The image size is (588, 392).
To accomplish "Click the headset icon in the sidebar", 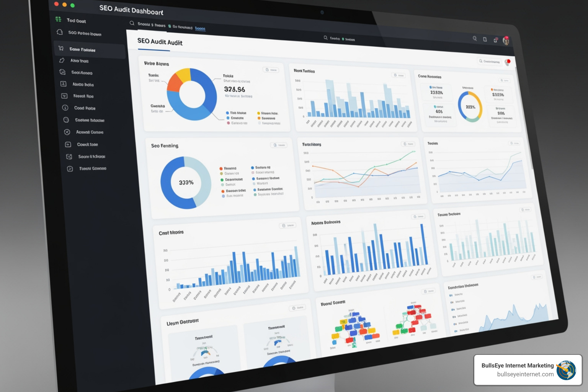I will [x=60, y=32].
